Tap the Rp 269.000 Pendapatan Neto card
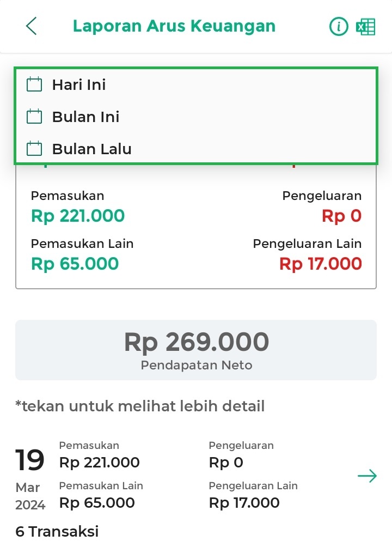392x547 pixels. click(x=196, y=350)
